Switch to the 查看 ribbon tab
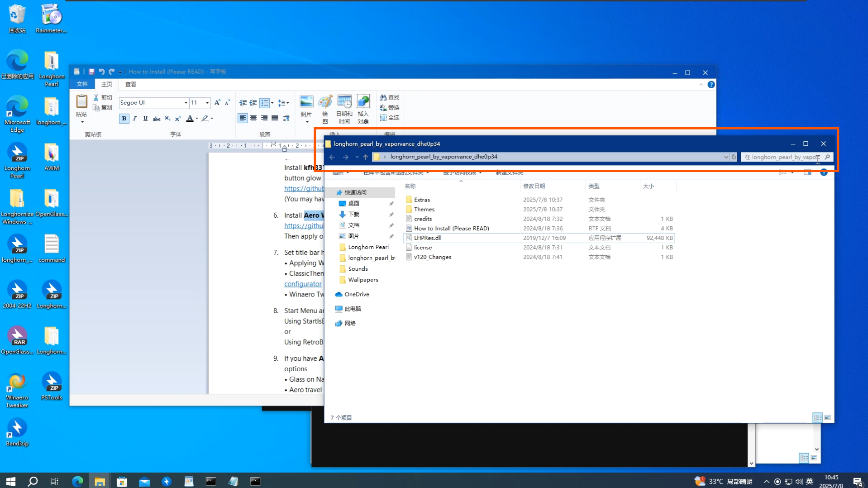 click(131, 84)
